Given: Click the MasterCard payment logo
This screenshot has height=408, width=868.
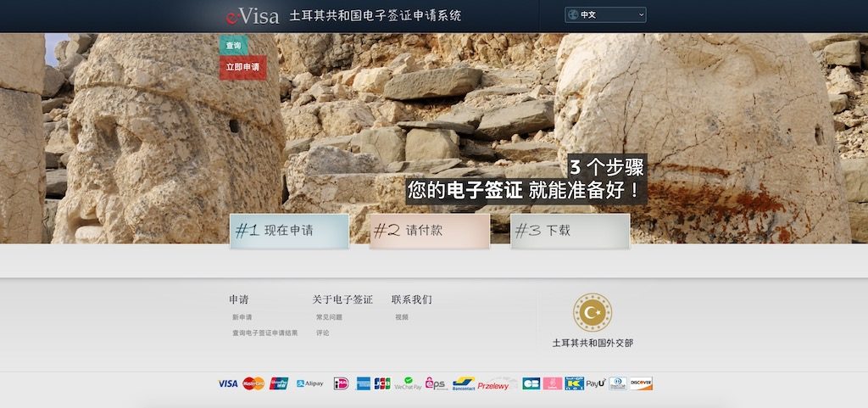Looking at the screenshot, I should tap(253, 383).
